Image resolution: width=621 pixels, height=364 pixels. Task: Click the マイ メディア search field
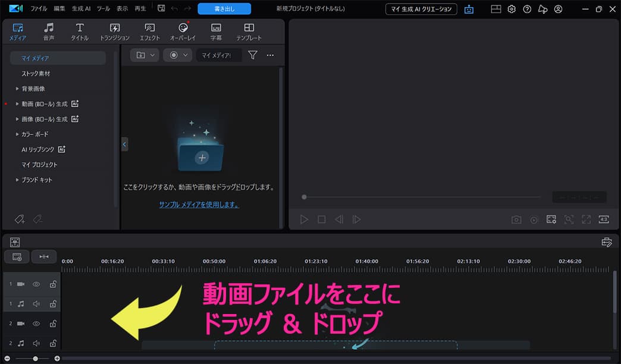(219, 55)
